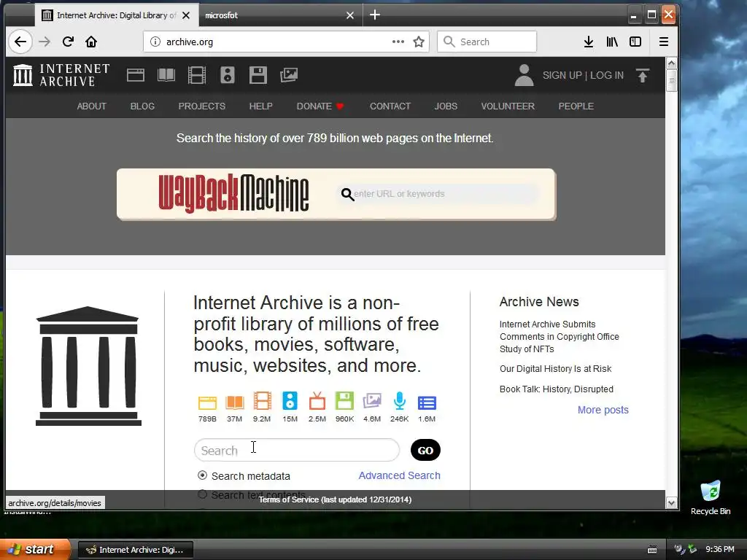Click LOG IN link

click(606, 75)
